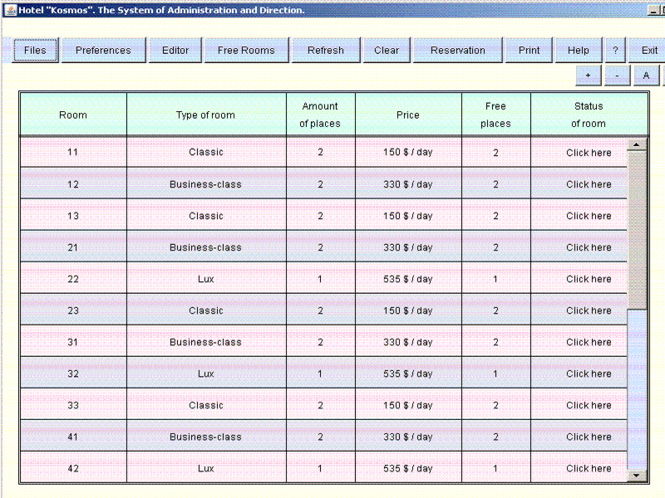Image resolution: width=665 pixels, height=498 pixels.
Task: Open the Reservation screen
Action: tap(458, 50)
